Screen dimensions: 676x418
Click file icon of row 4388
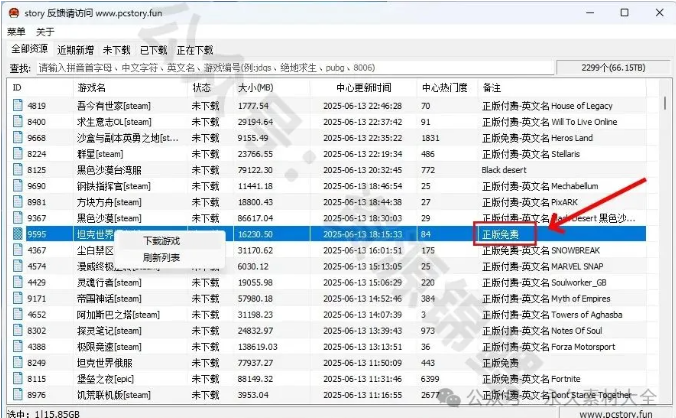coord(18,346)
